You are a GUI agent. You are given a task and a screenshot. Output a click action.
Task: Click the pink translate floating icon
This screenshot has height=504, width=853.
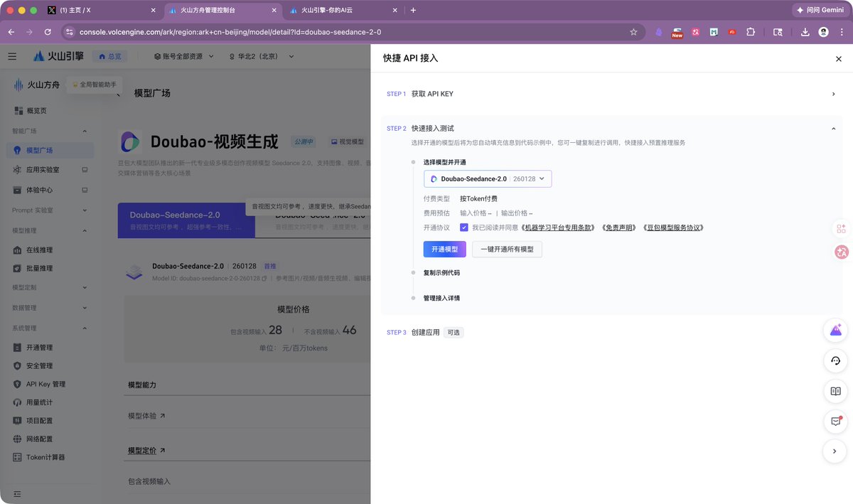[842, 252]
